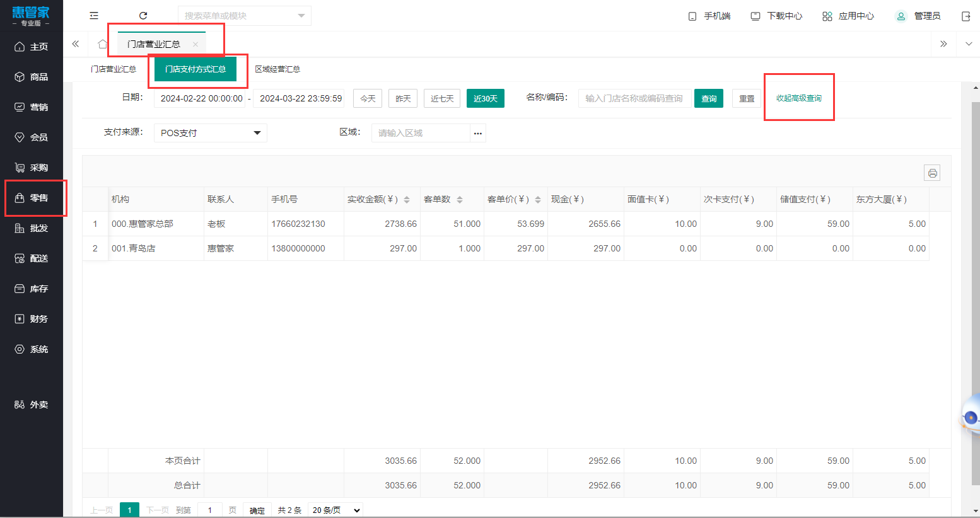Switch to the 门店营业汇总 sub-tab
The height and width of the screenshot is (518, 980).
(x=114, y=69)
